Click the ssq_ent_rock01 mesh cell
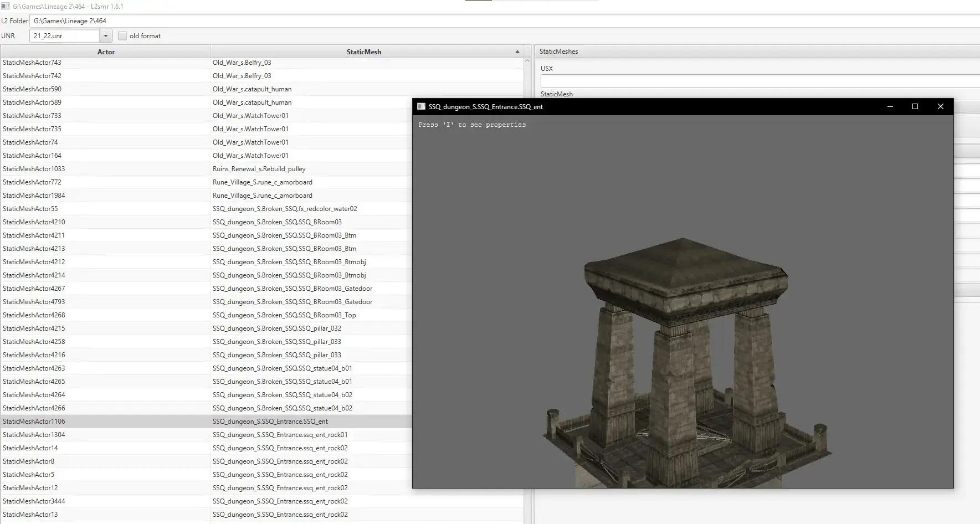Viewport: 980px width, 524px height. coord(280,435)
